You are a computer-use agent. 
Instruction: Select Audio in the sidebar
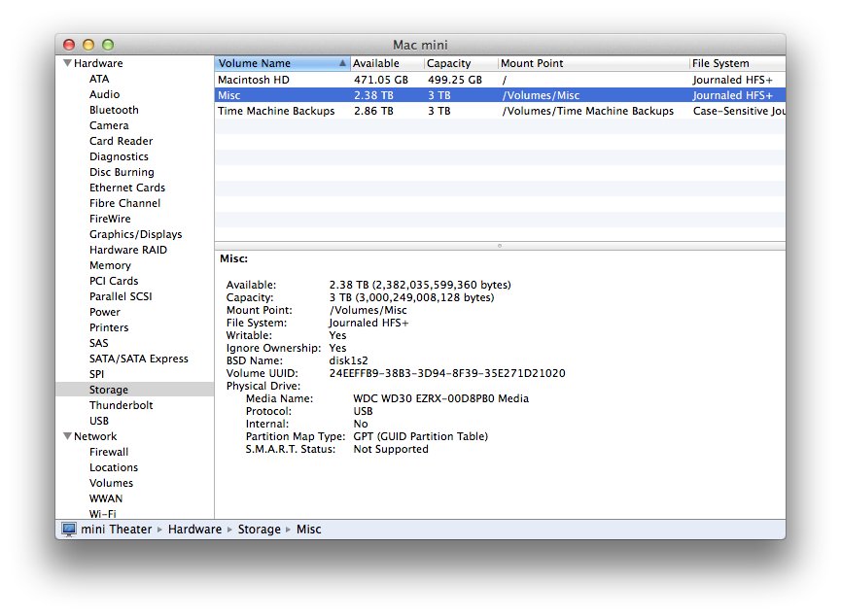point(105,94)
